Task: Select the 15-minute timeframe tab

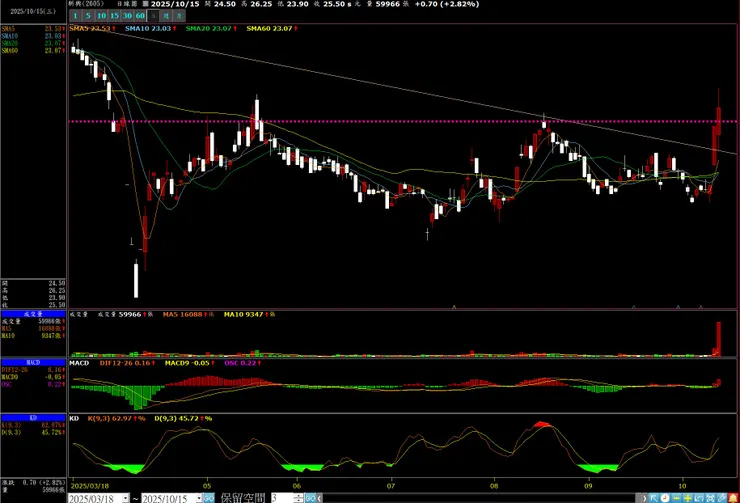Action: tap(115, 17)
